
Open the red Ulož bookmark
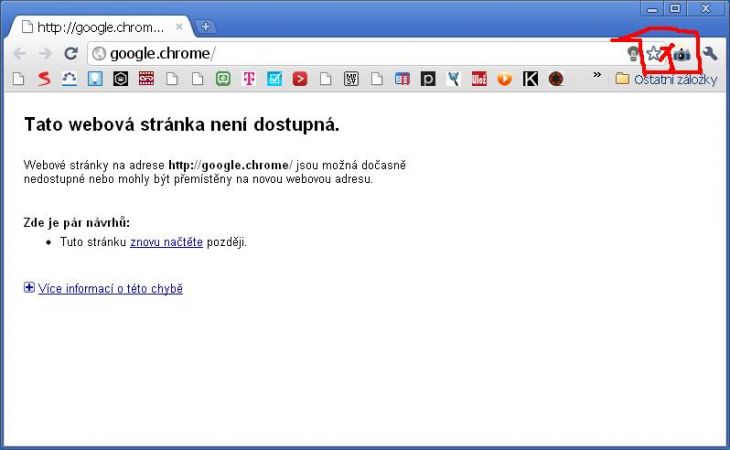pyautogui.click(x=479, y=79)
